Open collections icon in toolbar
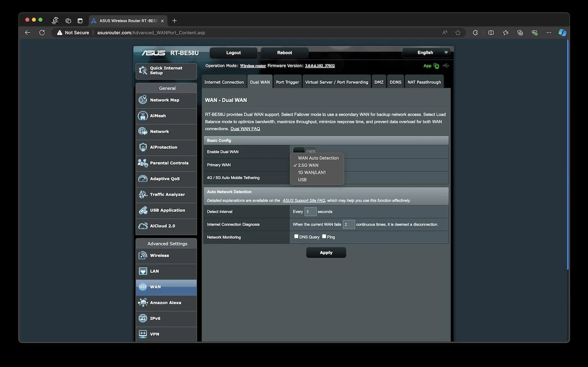The width and height of the screenshot is (588, 367). click(x=520, y=32)
